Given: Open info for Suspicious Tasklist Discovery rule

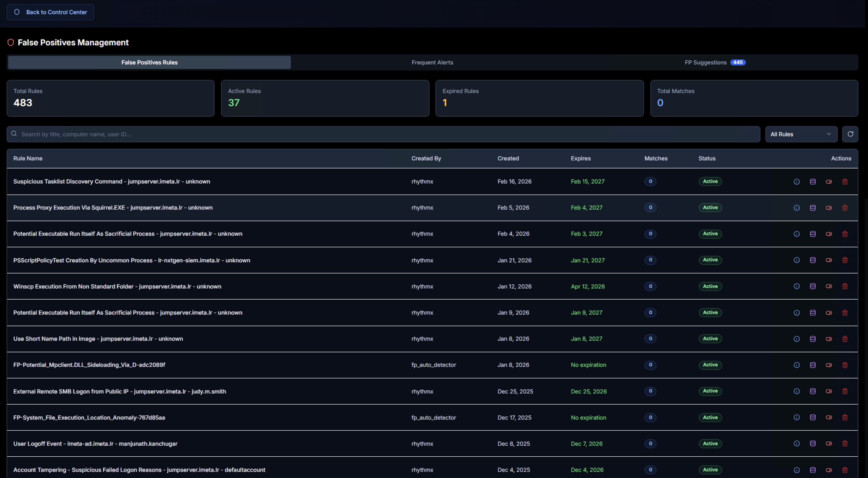Looking at the screenshot, I should point(797,182).
